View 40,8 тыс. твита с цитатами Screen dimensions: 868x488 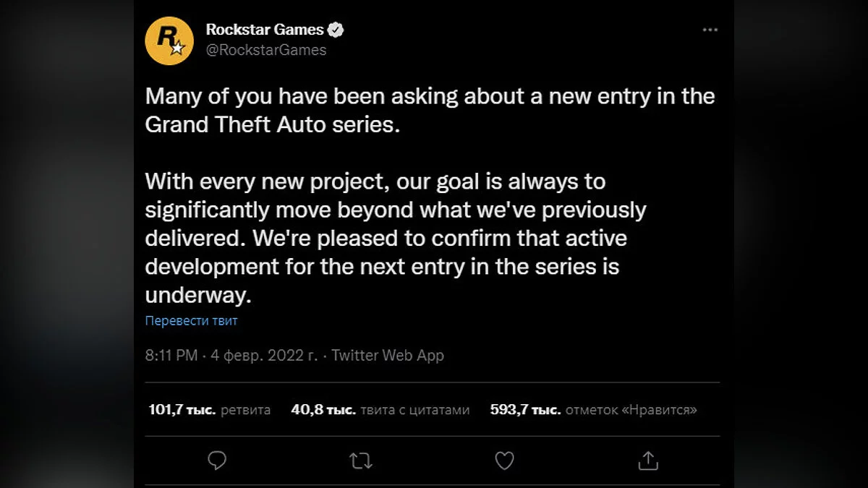[380, 410]
